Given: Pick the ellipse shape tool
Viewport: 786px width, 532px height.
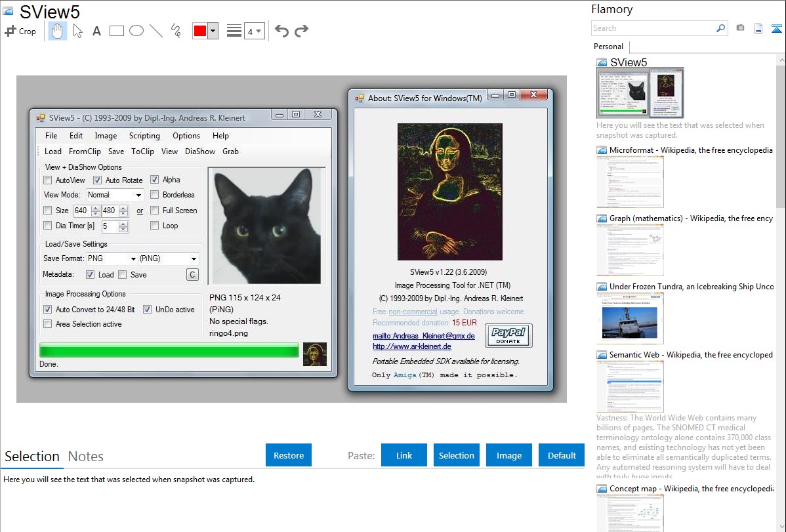Looking at the screenshot, I should [136, 31].
